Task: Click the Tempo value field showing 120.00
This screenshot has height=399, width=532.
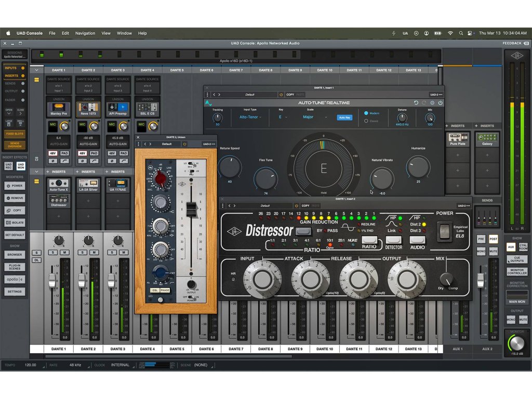Action: [x=31, y=365]
